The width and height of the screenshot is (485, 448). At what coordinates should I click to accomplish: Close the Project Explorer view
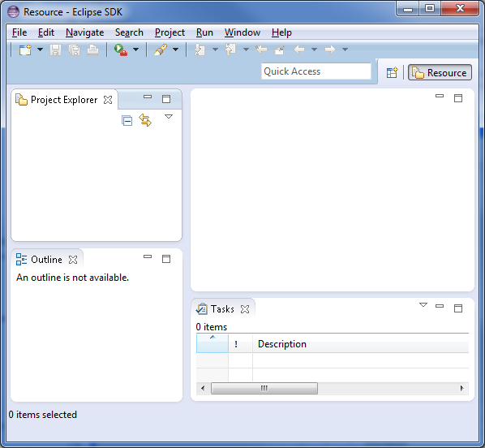108,100
